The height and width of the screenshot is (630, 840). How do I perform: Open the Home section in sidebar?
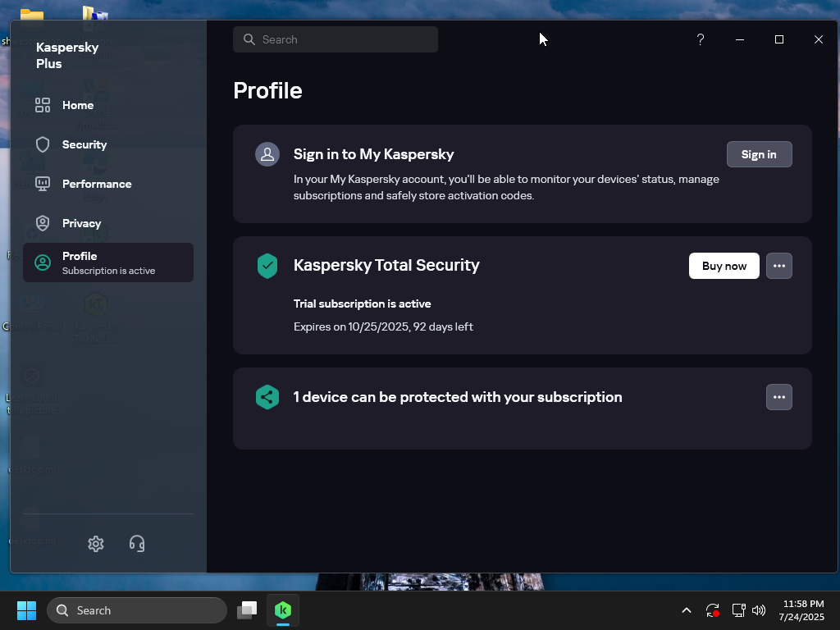[107, 105]
